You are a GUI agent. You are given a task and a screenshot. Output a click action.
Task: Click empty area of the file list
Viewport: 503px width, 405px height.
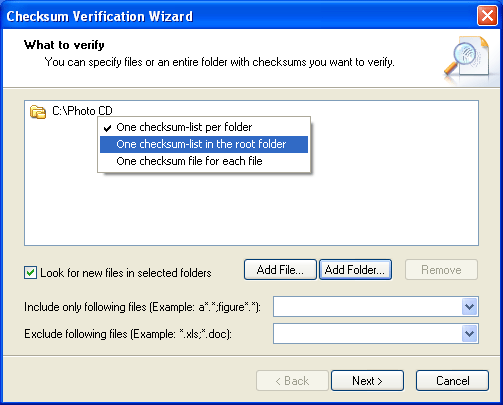click(x=251, y=210)
